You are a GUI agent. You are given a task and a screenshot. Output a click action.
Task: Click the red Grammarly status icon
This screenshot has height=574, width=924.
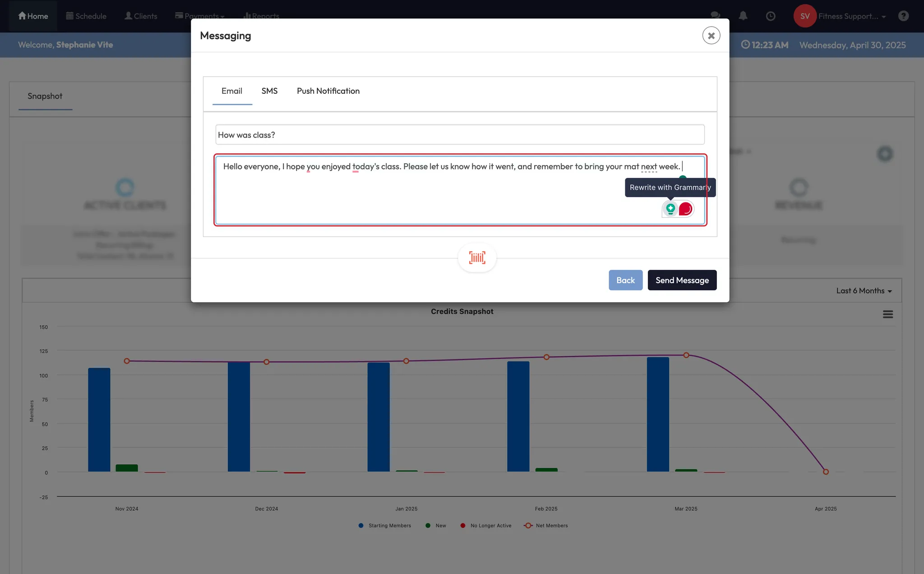pyautogui.click(x=685, y=209)
